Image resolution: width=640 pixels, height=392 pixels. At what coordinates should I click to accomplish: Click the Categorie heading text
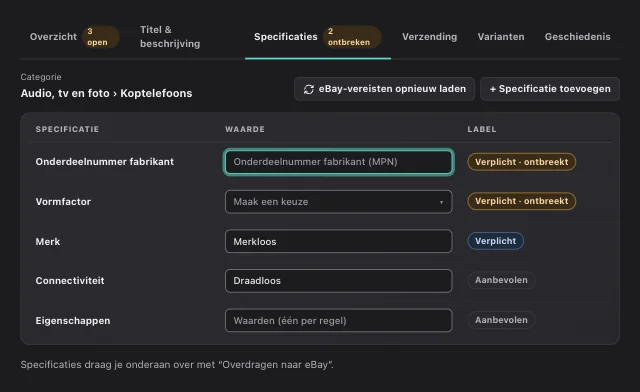click(41, 77)
